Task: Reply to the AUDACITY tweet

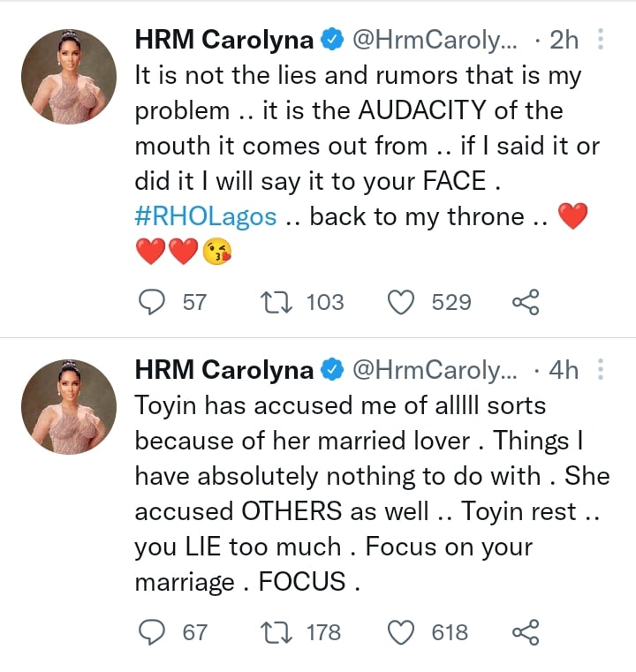Action: 155,302
